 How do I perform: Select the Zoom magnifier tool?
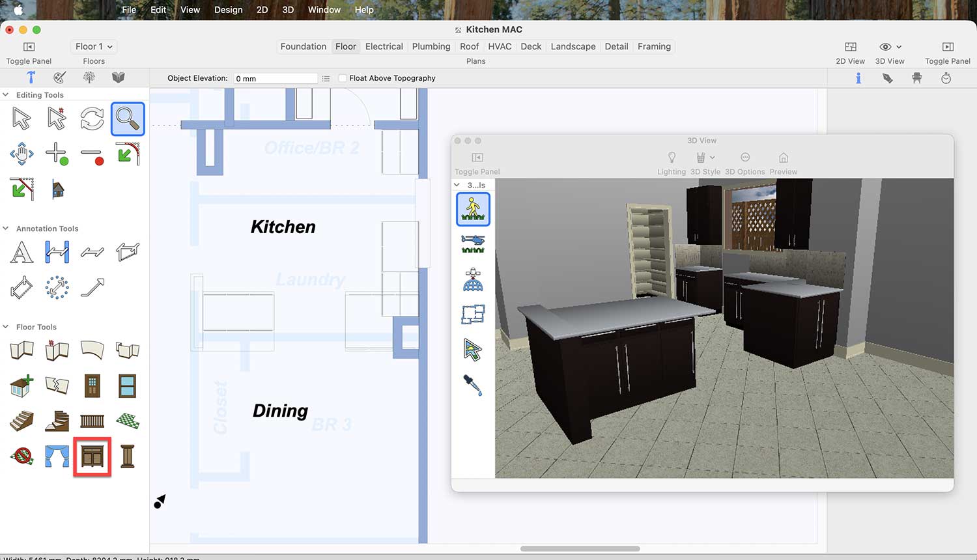pyautogui.click(x=127, y=119)
